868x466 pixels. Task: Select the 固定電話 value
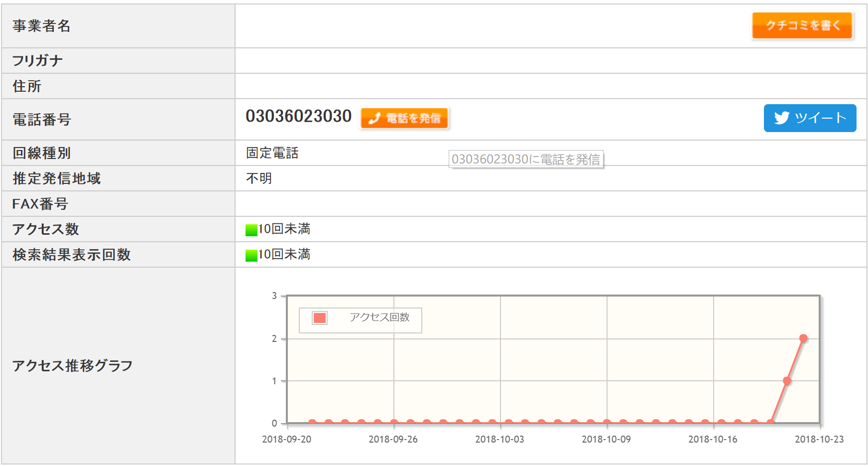click(x=272, y=153)
